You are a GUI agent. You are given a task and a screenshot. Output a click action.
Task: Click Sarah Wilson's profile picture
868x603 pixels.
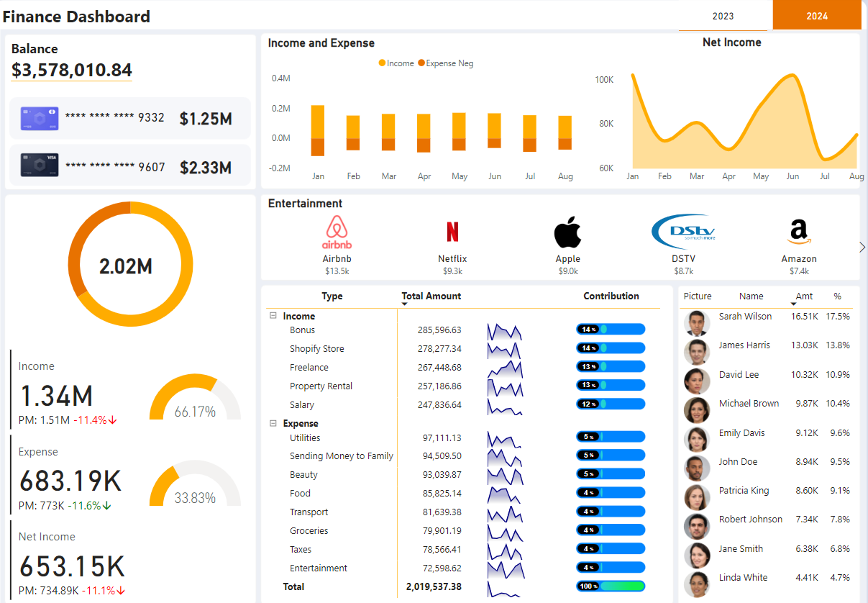pyautogui.click(x=696, y=323)
